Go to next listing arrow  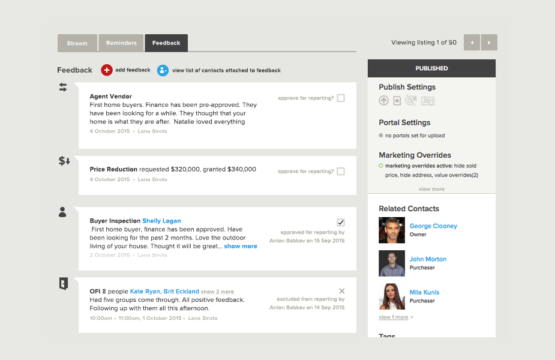click(489, 42)
